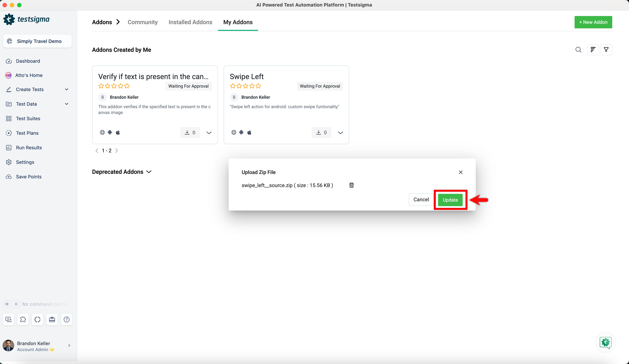Expand the Deprecated Addons section
Viewport: 629px width, 364px height.
click(x=149, y=172)
